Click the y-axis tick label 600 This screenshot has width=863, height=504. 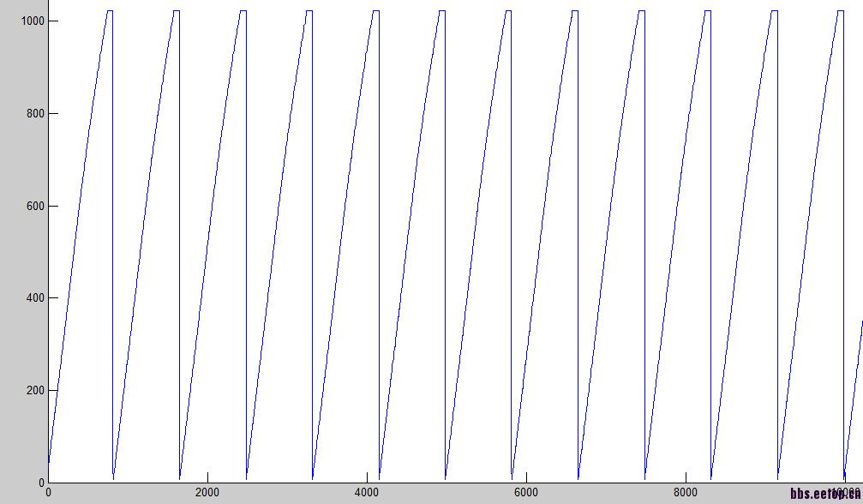coord(34,207)
